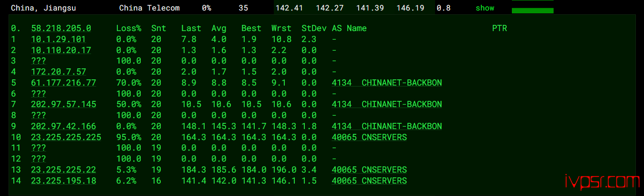Open IP link 202.97.57.145
The height and width of the screenshot is (196, 644).
coord(63,104)
